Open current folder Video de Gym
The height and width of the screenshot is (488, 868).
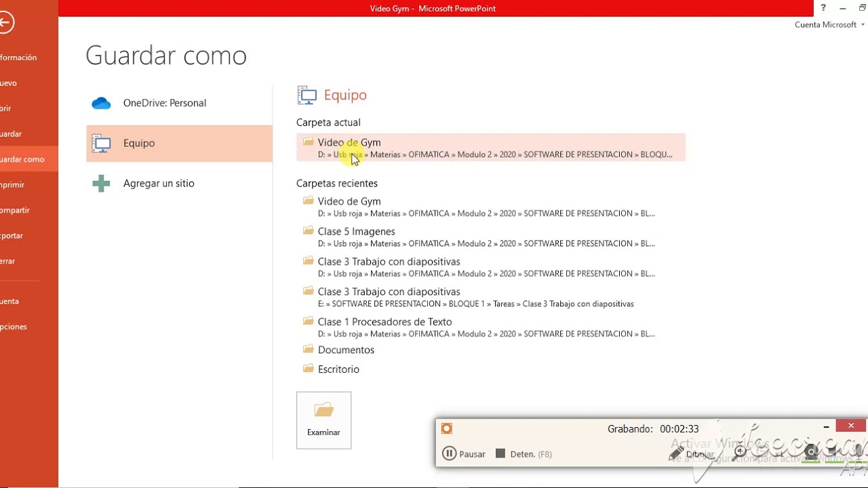(490, 148)
